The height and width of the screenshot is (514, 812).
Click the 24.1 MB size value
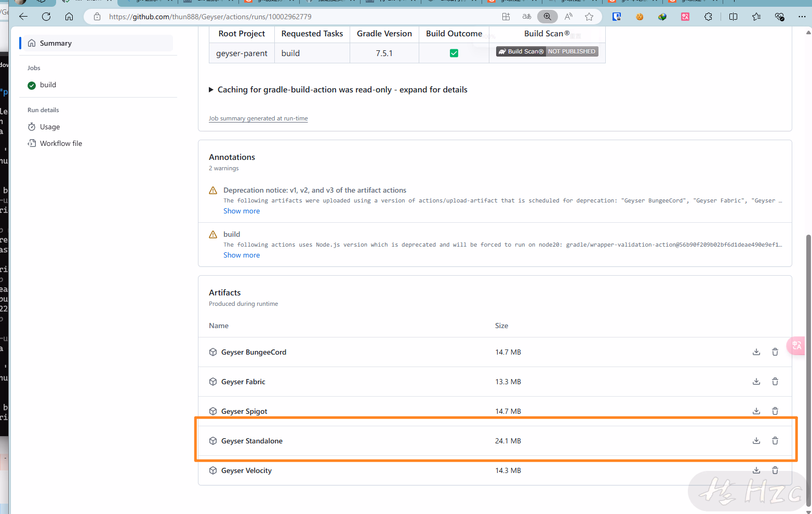coord(508,441)
